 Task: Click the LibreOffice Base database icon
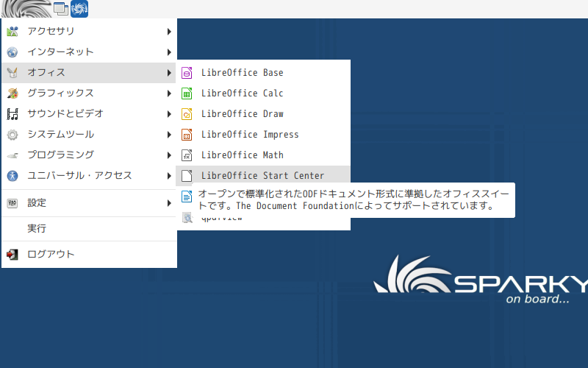[187, 73]
